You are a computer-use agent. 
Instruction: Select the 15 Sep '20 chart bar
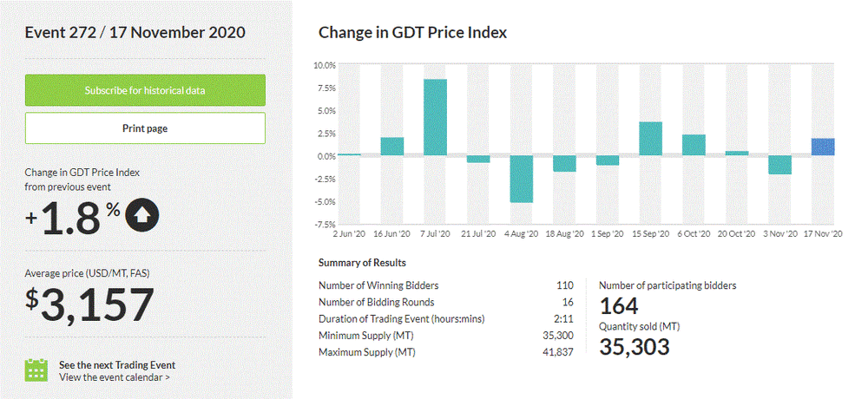click(651, 139)
